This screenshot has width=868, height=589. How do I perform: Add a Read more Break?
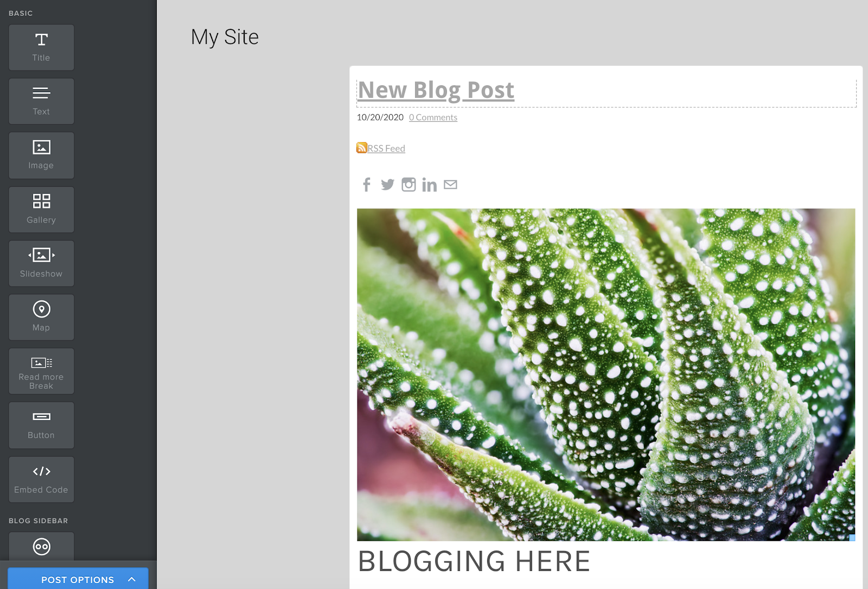click(41, 371)
